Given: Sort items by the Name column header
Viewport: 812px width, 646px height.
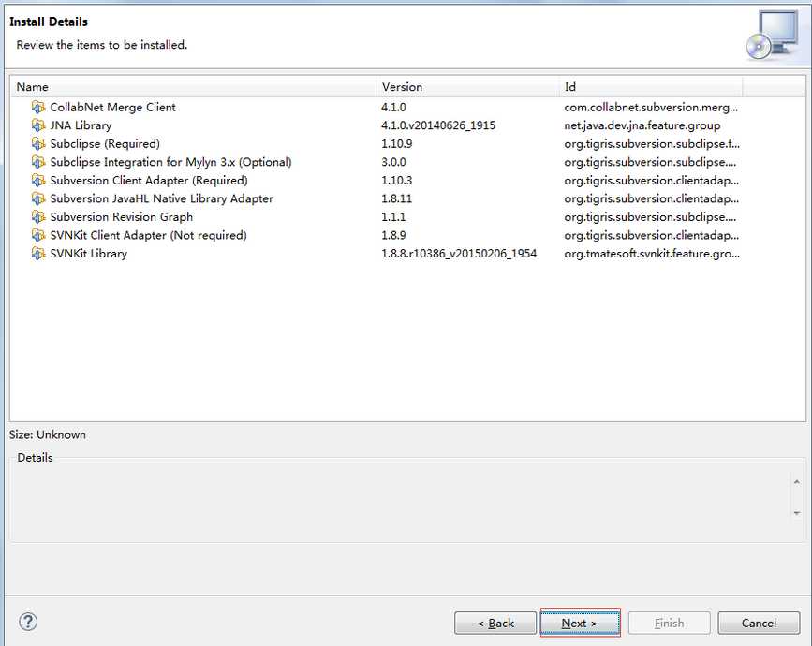Looking at the screenshot, I should click(194, 87).
